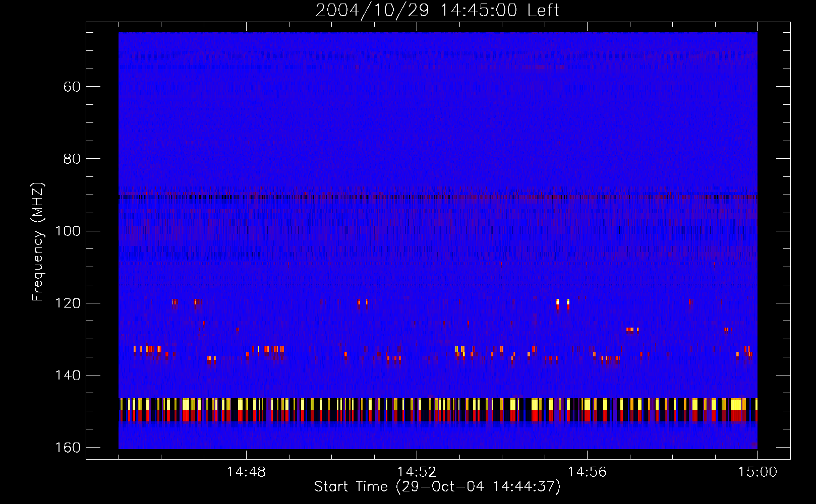Click the 14:56 time tick label
Screen dimensions: 816x504
tap(587, 472)
